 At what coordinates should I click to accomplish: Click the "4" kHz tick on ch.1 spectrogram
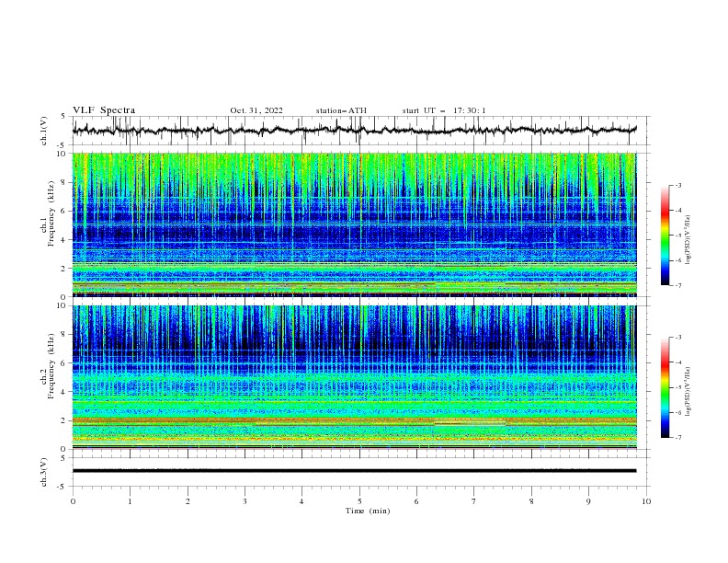[64, 240]
